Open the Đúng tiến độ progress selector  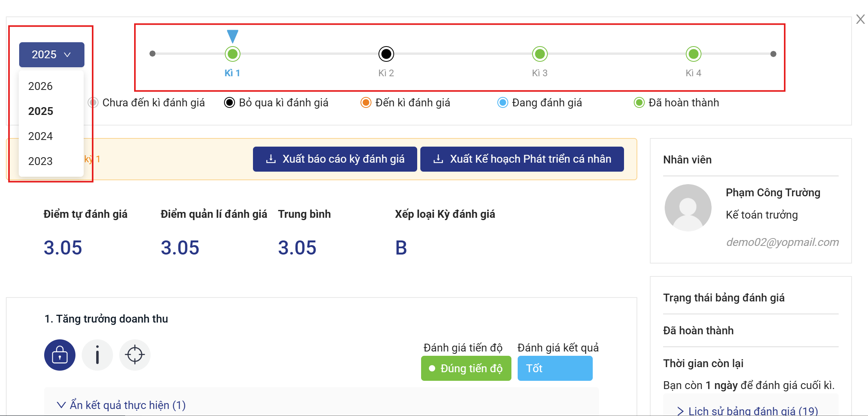coord(466,368)
